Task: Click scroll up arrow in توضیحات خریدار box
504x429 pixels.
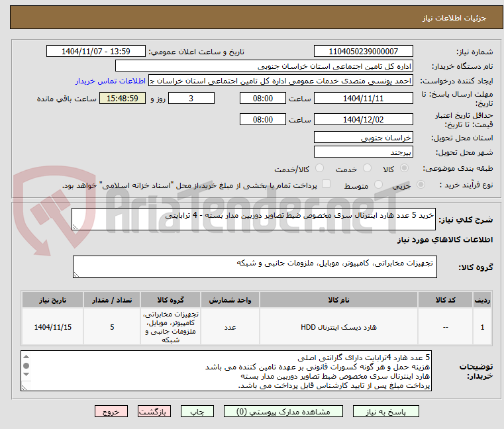Action: click(x=26, y=357)
